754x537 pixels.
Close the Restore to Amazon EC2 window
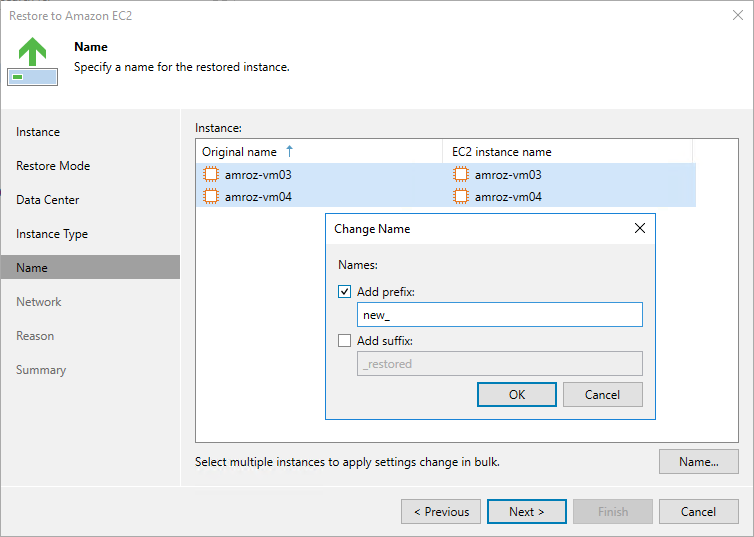pos(737,15)
